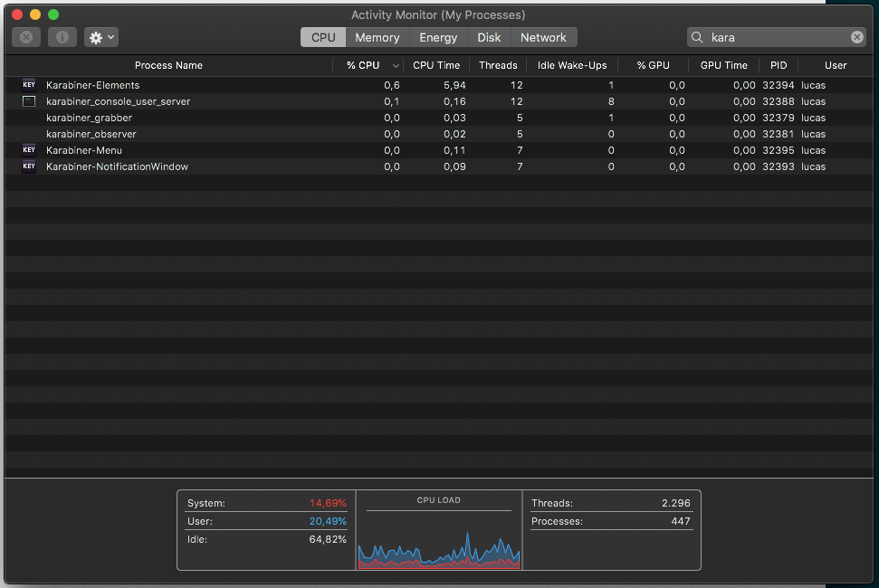
Task: Click CPU Time value 0,09
Action: 454,166
